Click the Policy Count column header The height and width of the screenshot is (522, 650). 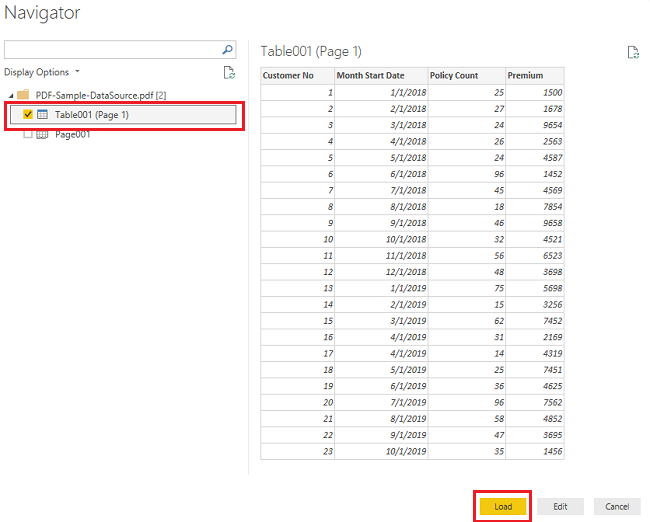tap(467, 75)
